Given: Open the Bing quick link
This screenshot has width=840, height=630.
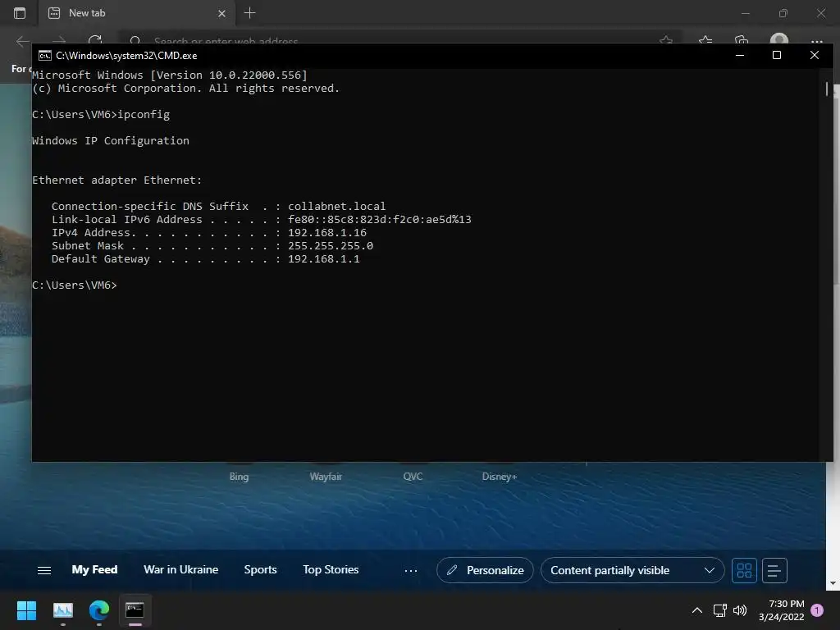Looking at the screenshot, I should [239, 477].
